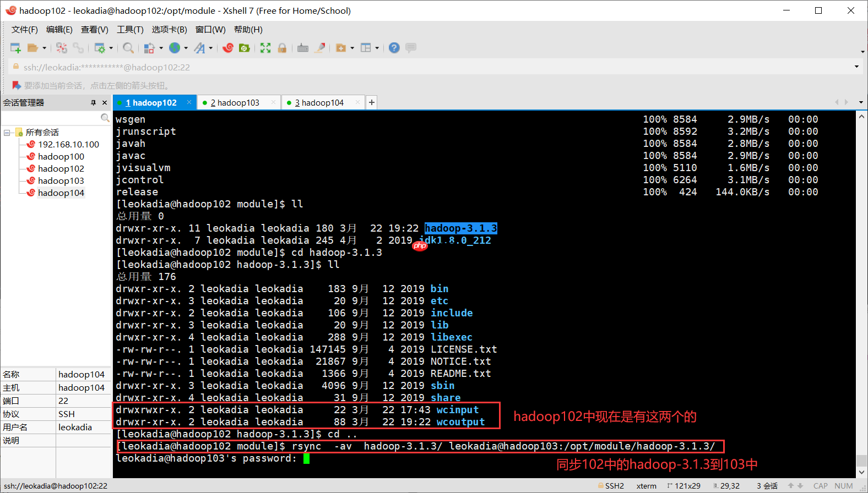Image resolution: width=868 pixels, height=493 pixels.
Task: Open the 工具(T) menu
Action: coord(130,30)
